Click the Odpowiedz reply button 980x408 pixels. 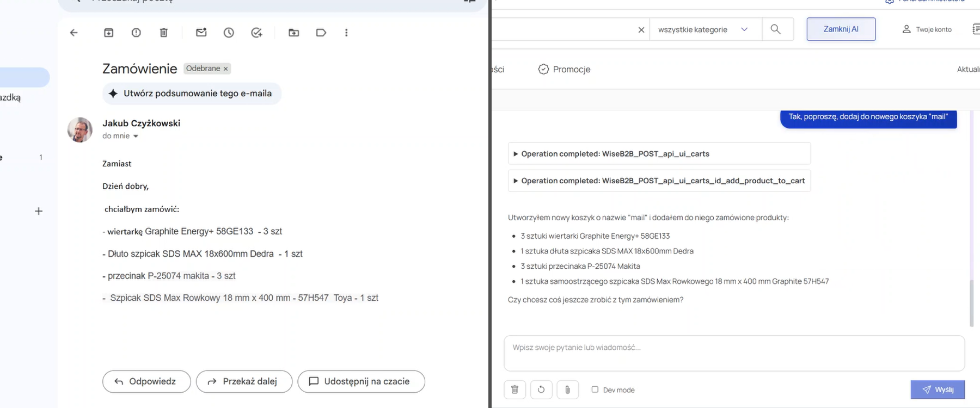tap(146, 381)
